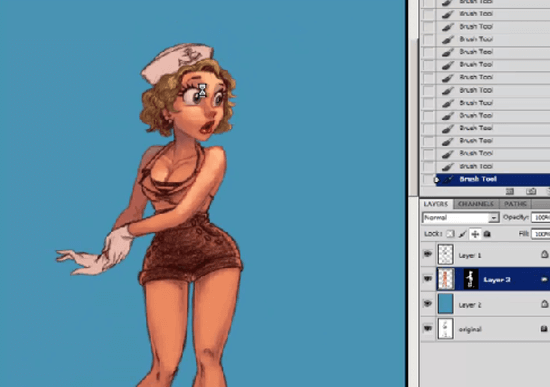Image resolution: width=550 pixels, height=387 pixels.
Task: Hide the original layer's eye icon
Action: (x=428, y=328)
